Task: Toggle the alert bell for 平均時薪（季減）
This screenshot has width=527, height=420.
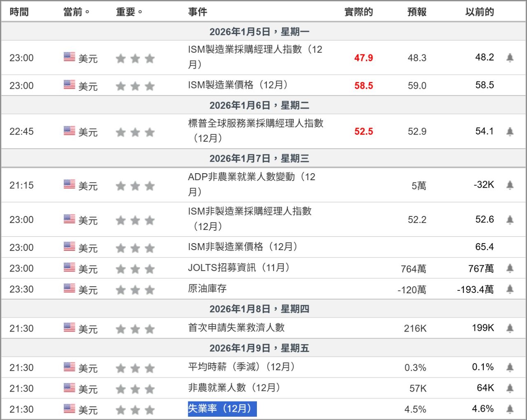Action: 509,367
